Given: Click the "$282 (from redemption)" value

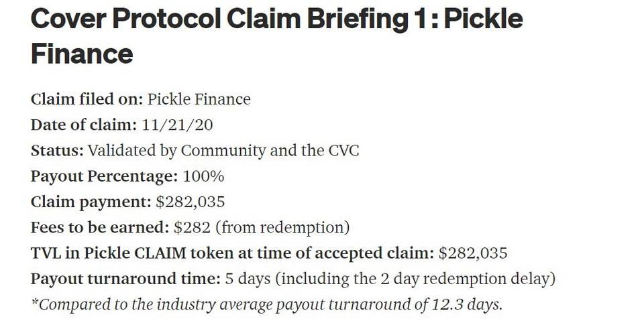Looking at the screenshot, I should tap(262, 227).
